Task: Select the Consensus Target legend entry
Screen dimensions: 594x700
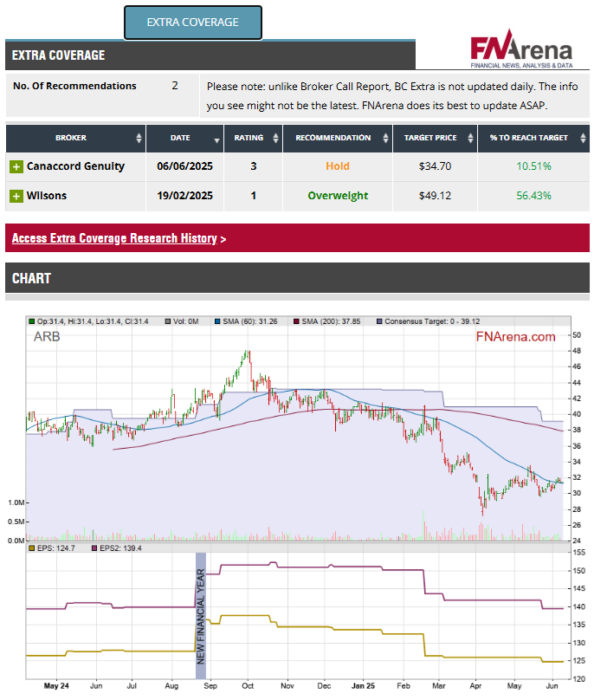Action: coord(429,321)
